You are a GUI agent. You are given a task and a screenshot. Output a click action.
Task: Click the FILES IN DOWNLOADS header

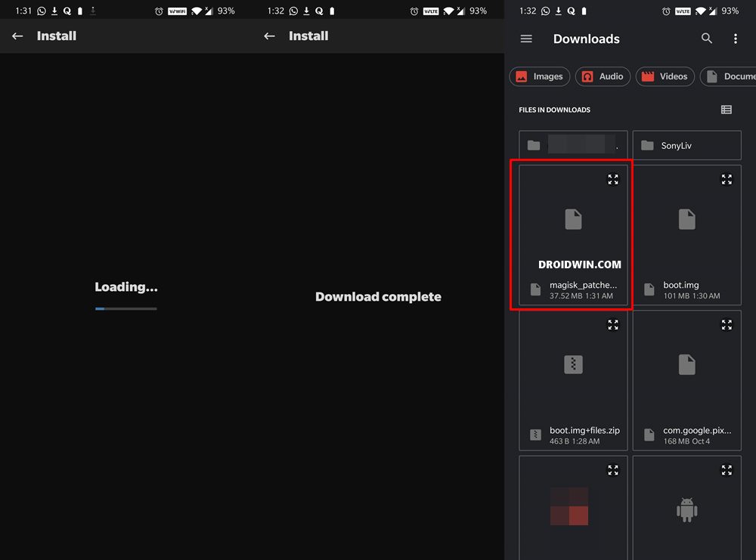click(554, 110)
